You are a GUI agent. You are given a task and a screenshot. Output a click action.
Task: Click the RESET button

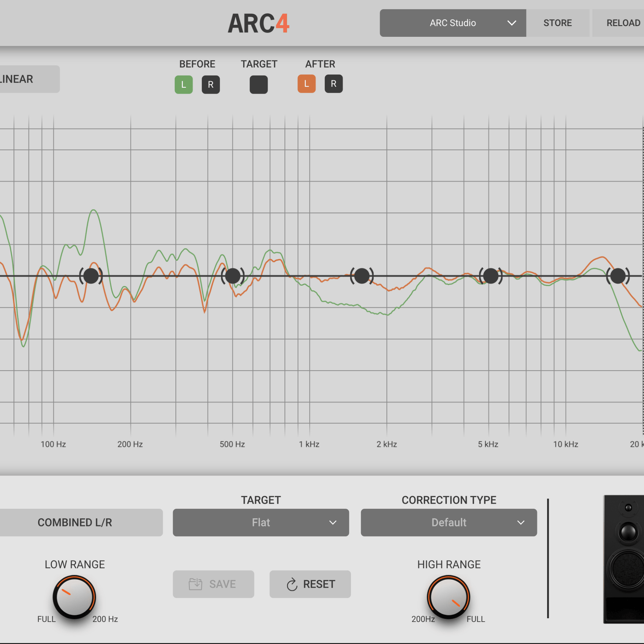point(310,584)
